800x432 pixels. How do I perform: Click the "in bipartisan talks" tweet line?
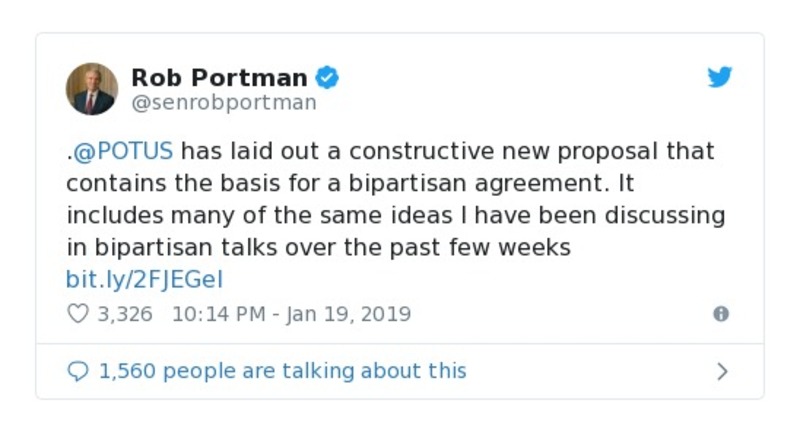318,247
